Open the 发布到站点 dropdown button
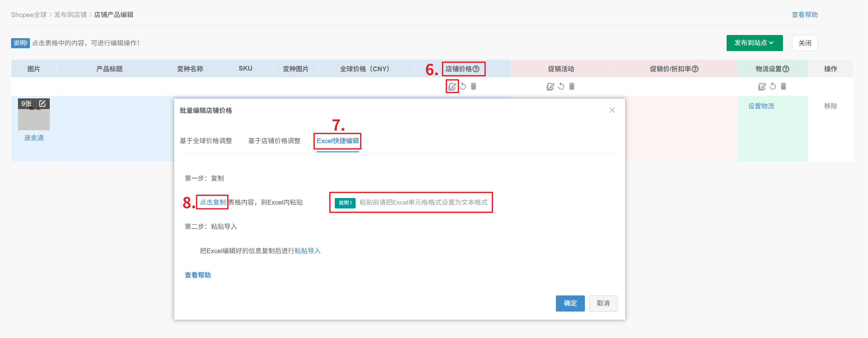The height and width of the screenshot is (338, 868). click(x=754, y=43)
